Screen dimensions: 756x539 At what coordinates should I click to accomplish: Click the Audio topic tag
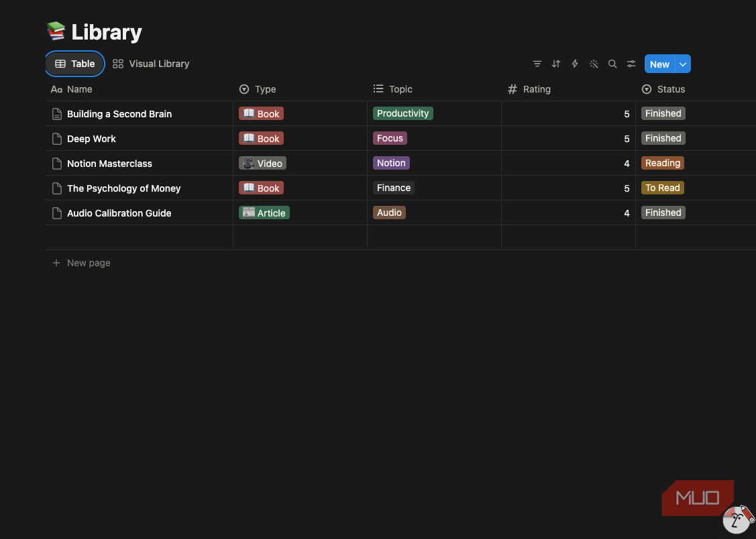click(x=389, y=213)
